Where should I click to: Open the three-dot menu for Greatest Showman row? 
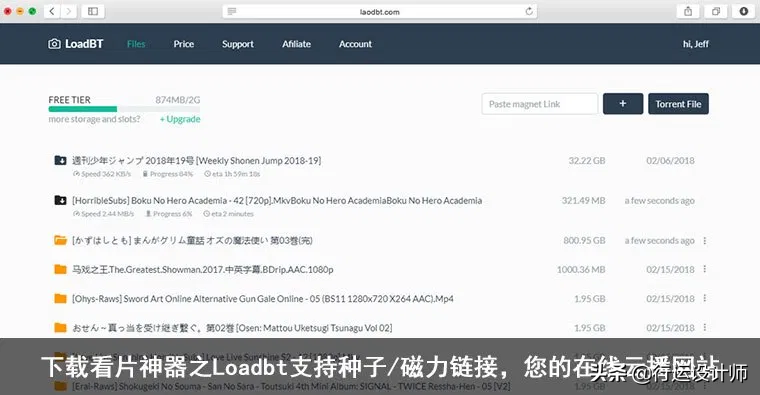point(705,269)
